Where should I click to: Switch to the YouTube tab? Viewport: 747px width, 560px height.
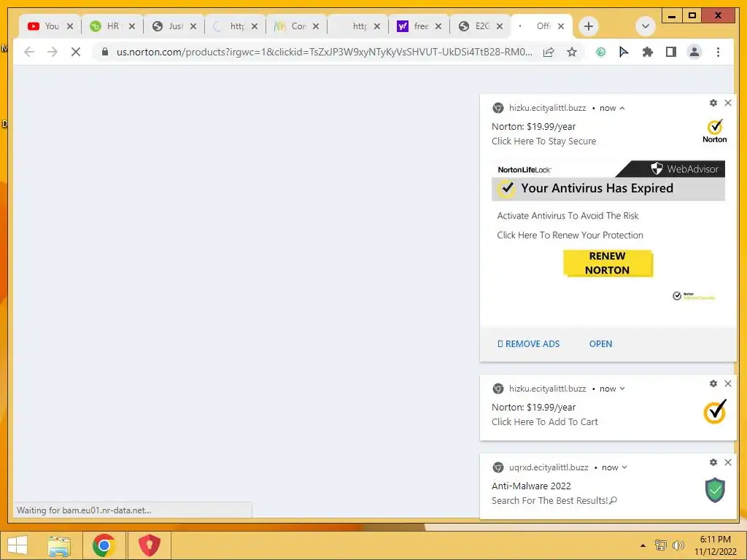point(50,26)
